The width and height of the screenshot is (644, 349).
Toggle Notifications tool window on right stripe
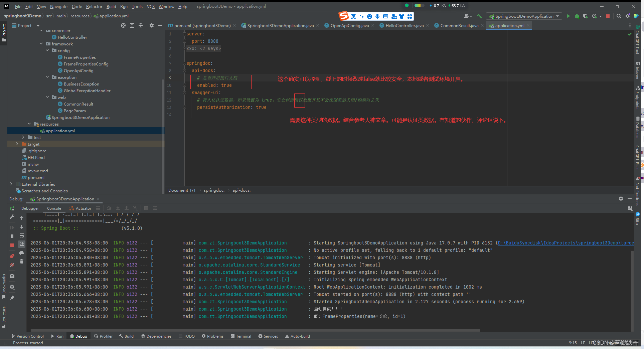point(638,191)
